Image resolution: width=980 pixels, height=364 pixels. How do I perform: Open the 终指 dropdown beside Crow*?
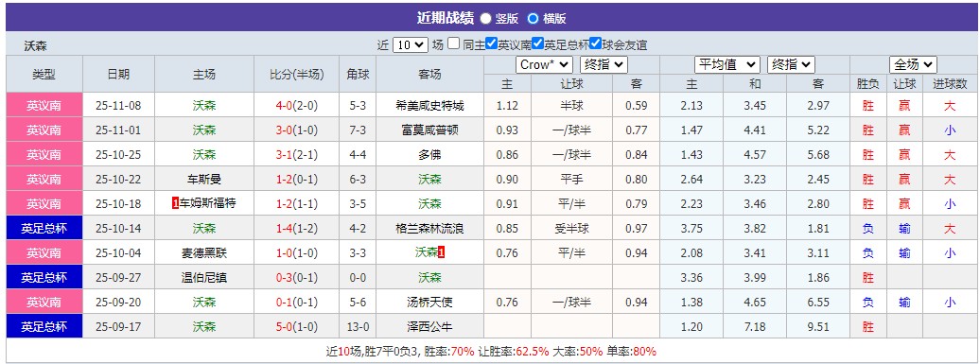604,64
